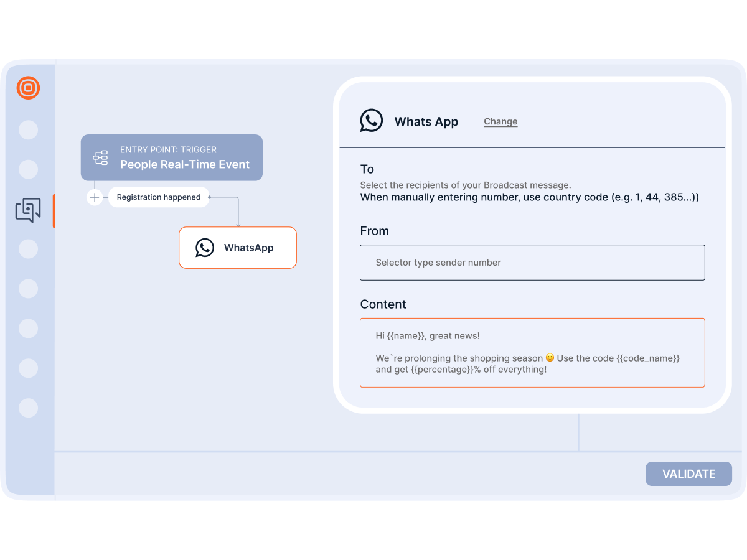Viewport: 747px width, 560px height.
Task: Click the Change link next to Whats App
Action: [500, 121]
